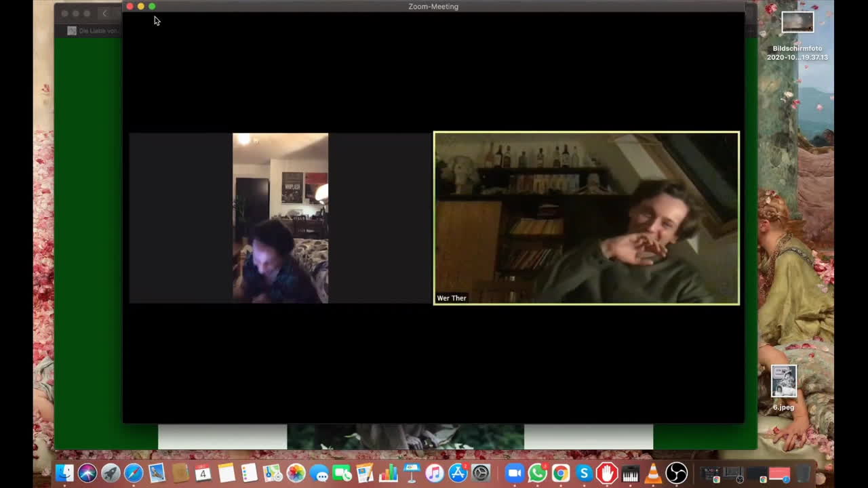Launch the Photos app
Screen dimensions: 868x488
pos(296,472)
